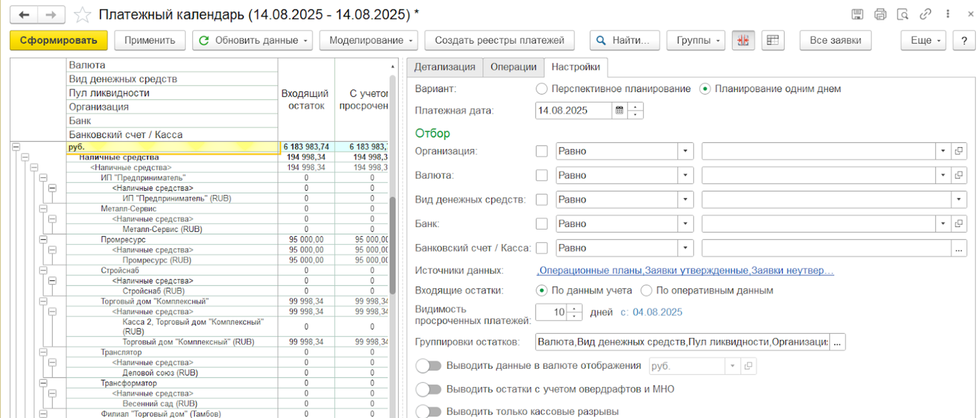Click the favorites star icon
980x418 pixels.
(x=82, y=15)
